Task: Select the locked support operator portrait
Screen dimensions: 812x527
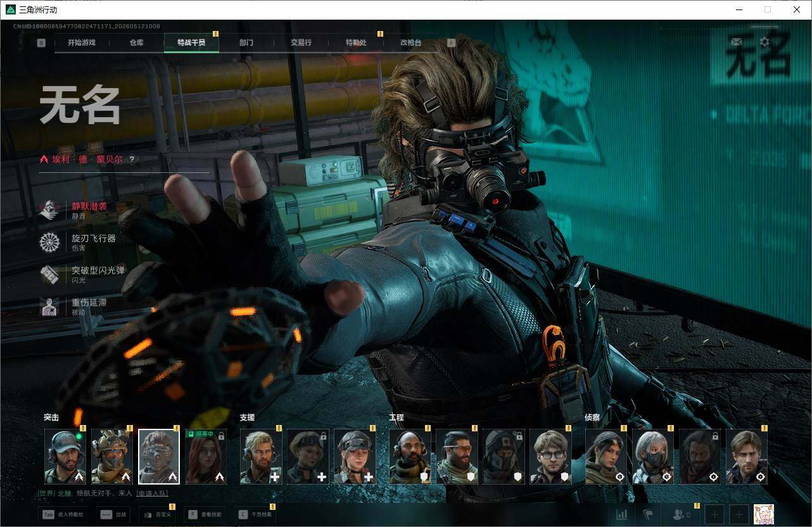Action: pos(308,457)
